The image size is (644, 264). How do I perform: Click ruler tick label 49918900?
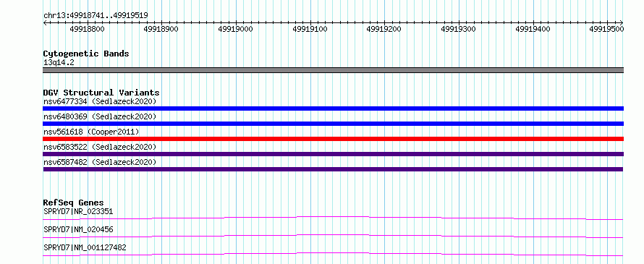pos(161,29)
